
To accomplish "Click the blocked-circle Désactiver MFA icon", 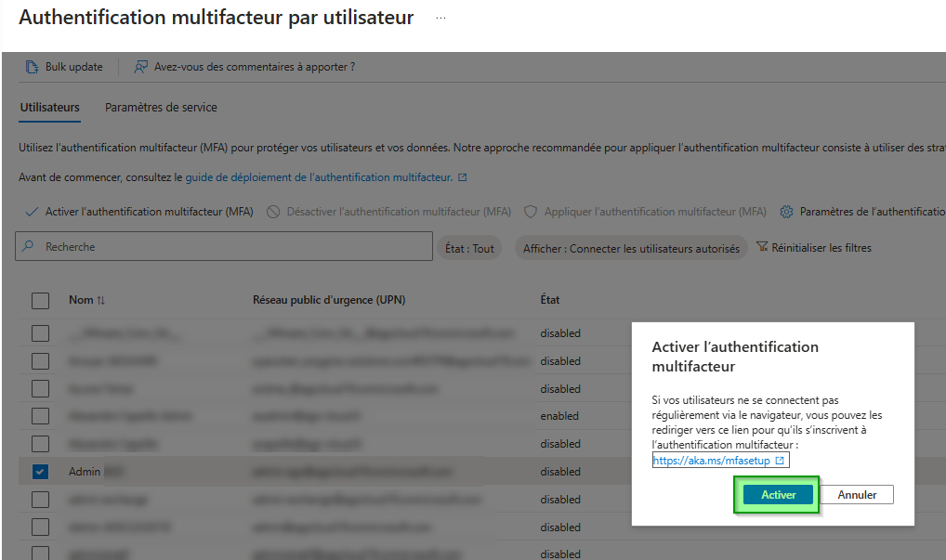I will pyautogui.click(x=273, y=211).
